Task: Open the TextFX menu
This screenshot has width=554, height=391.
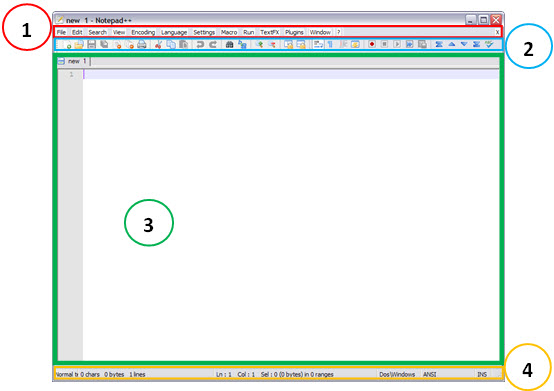Action: pyautogui.click(x=270, y=32)
